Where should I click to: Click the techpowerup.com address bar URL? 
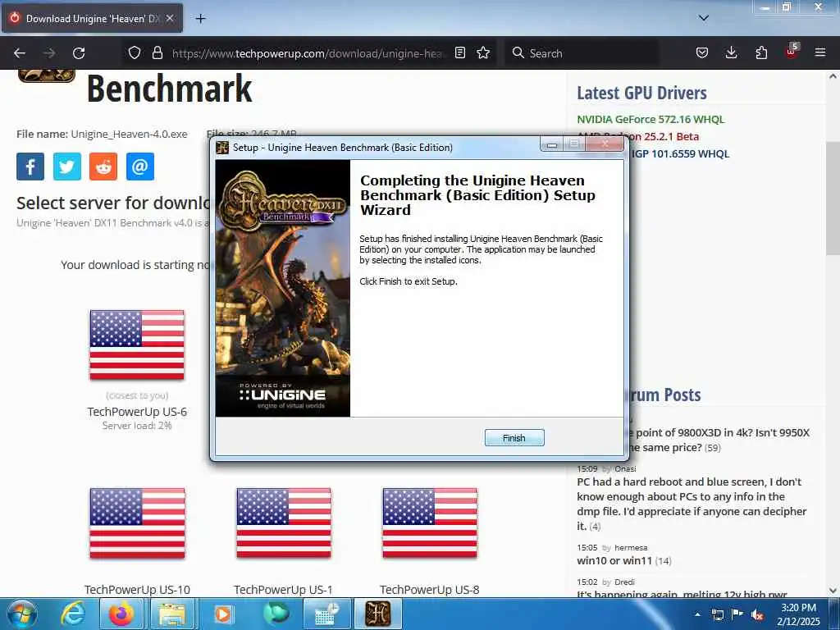point(308,53)
